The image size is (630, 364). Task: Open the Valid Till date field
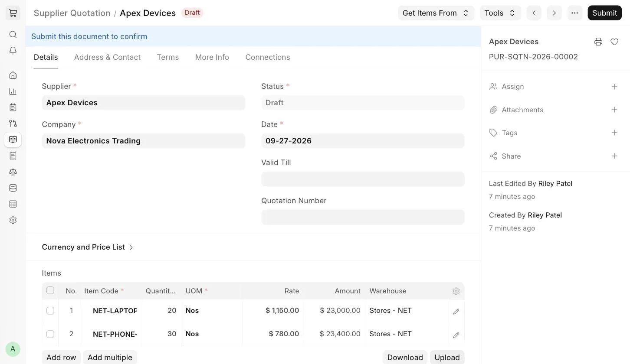click(363, 179)
